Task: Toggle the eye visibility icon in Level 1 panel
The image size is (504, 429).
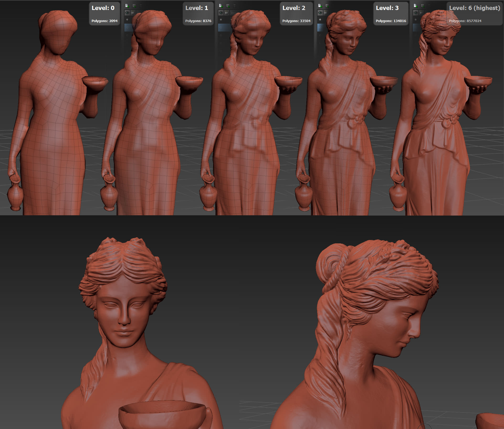Action: point(127,13)
